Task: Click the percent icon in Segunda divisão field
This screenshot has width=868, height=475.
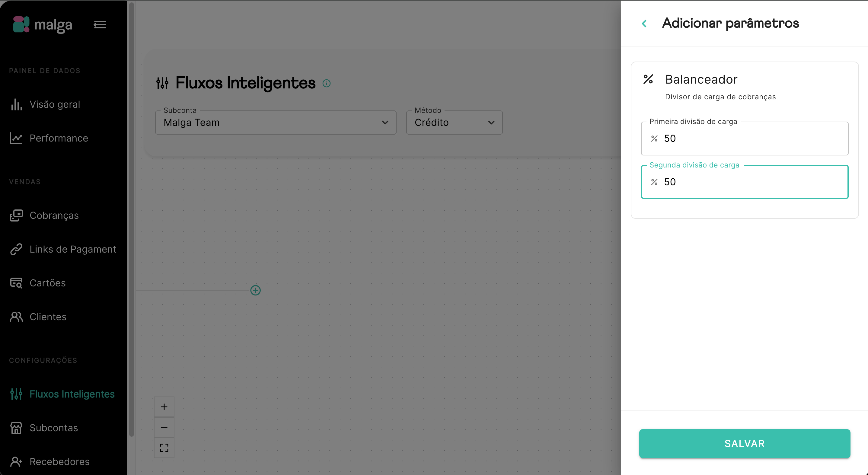Action: 654,182
